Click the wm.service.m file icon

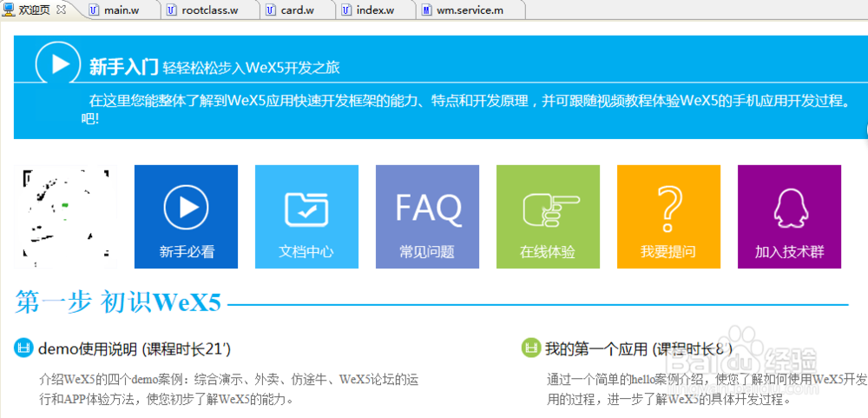pos(427,10)
